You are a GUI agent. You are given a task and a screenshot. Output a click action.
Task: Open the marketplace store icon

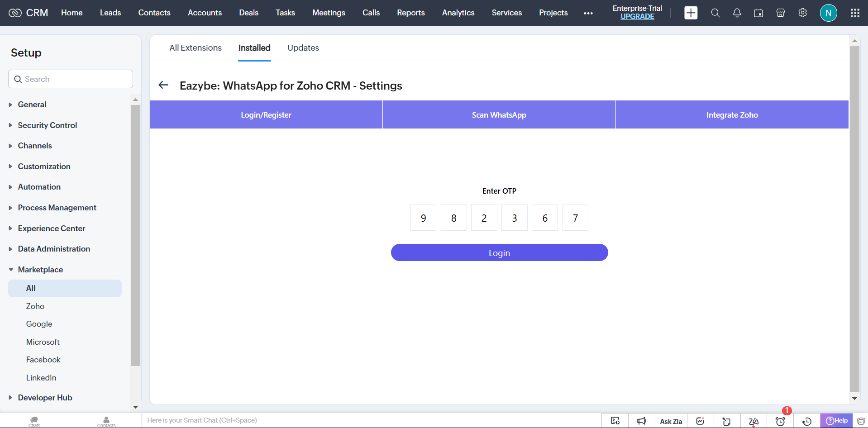click(780, 13)
